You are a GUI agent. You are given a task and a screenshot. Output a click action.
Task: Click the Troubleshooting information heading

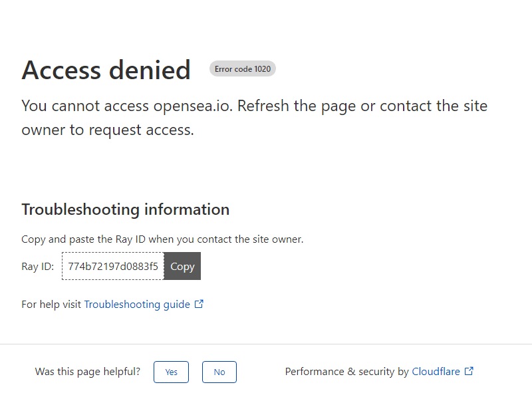pyautogui.click(x=125, y=209)
